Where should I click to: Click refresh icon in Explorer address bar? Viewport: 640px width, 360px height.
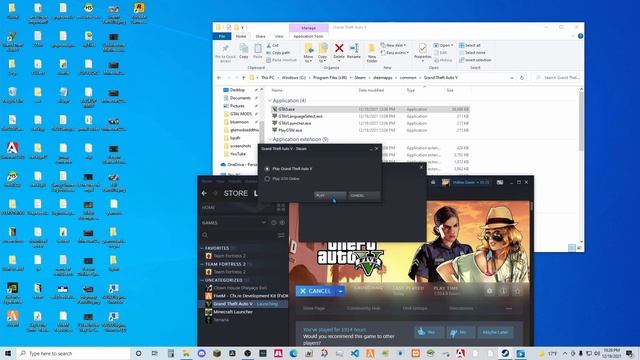(x=522, y=78)
